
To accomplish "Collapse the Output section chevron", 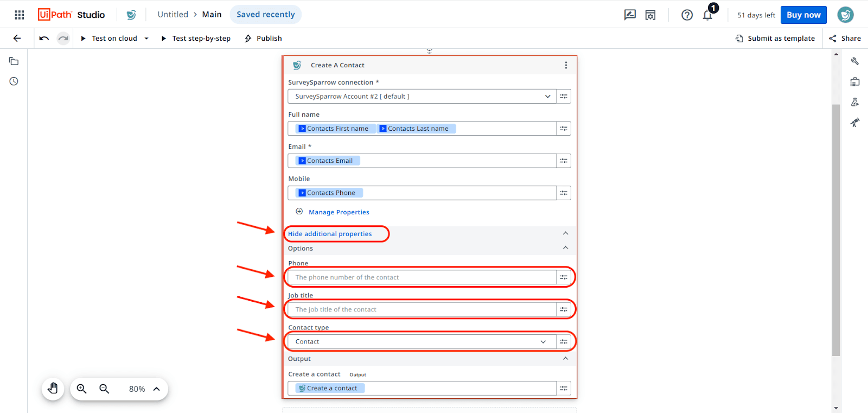I will [x=565, y=359].
